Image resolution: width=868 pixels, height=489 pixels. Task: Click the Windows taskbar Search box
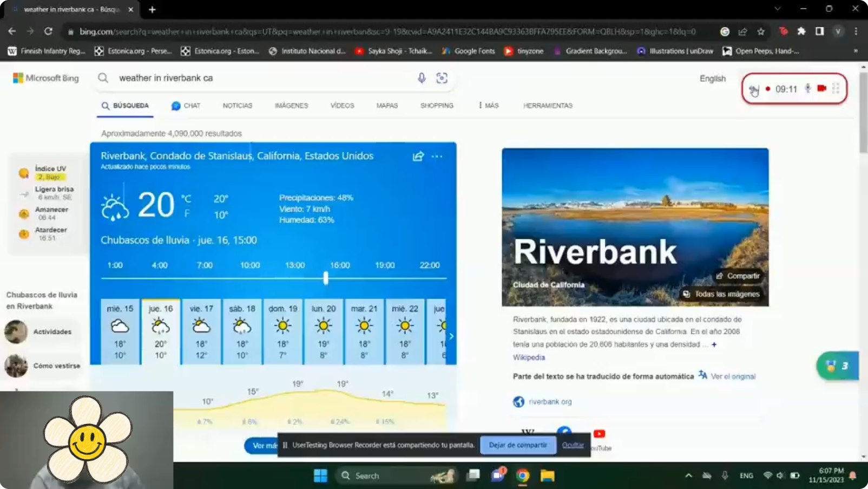[397, 475]
